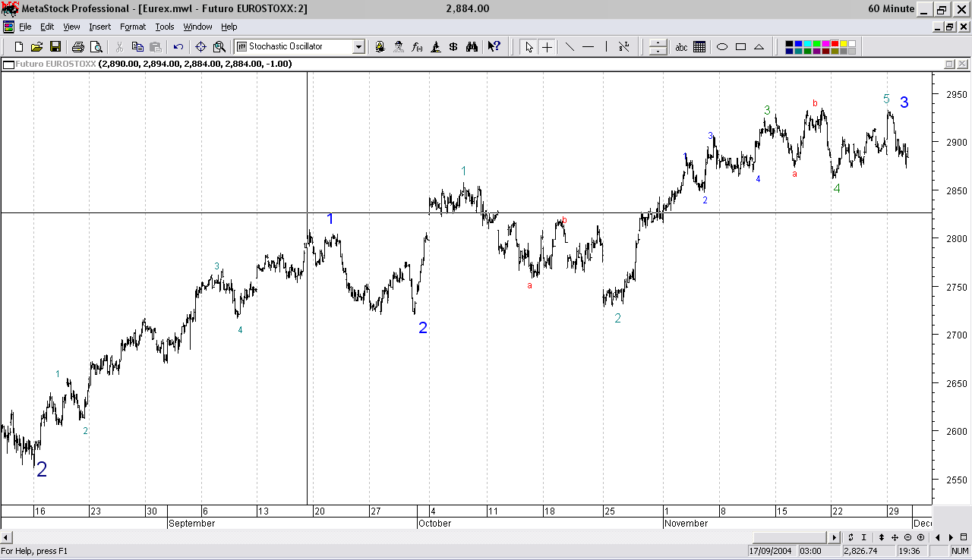
Task: Add text with the abc tool
Action: (x=681, y=47)
